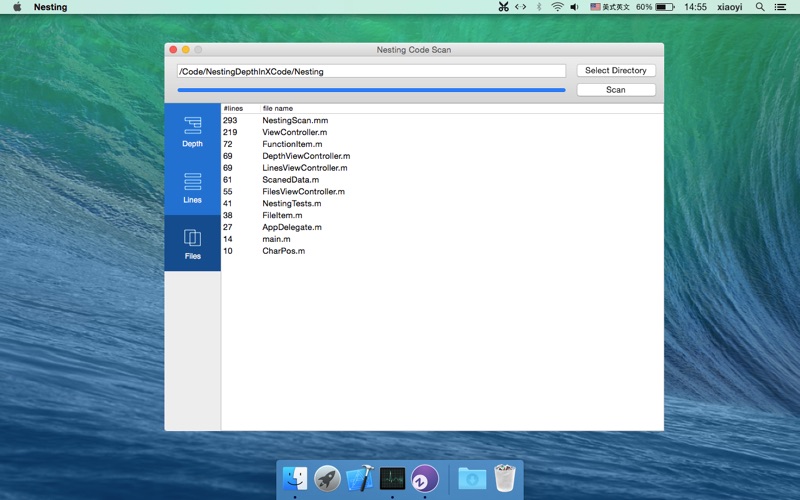Screen dimensions: 800x500
Task: Click the 293 line count cell
Action: 230,120
